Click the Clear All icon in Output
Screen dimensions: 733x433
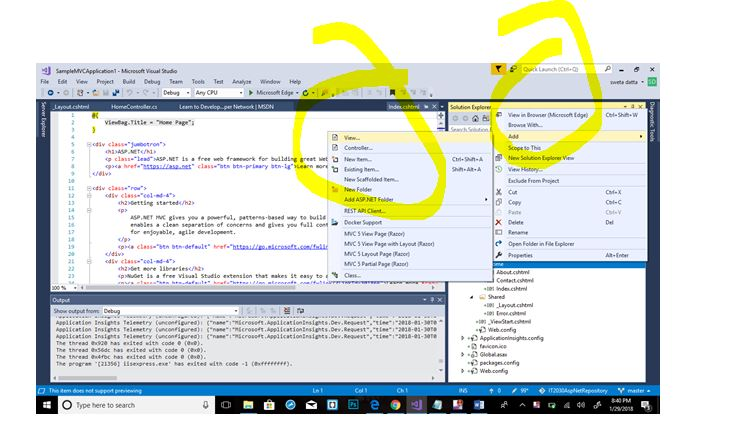287,310
